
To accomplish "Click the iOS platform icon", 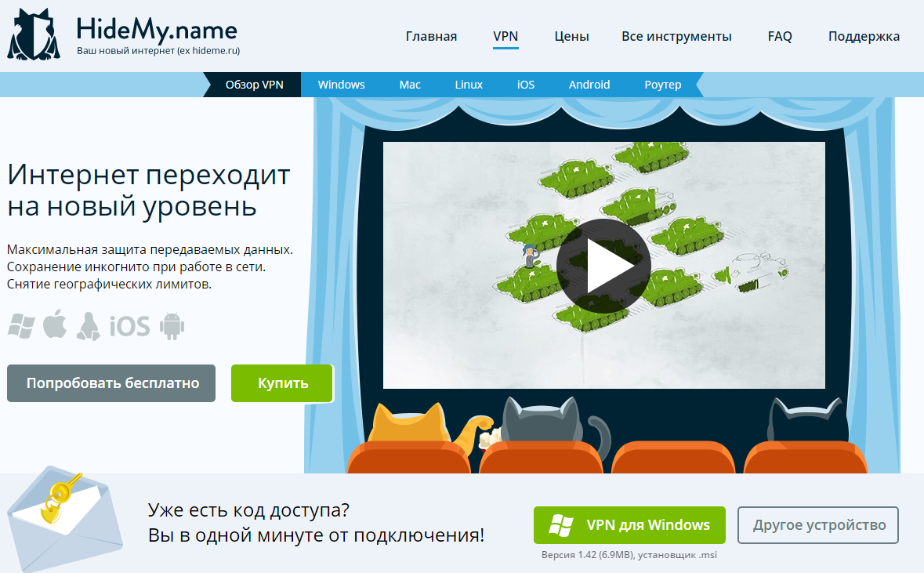I will coord(129,326).
